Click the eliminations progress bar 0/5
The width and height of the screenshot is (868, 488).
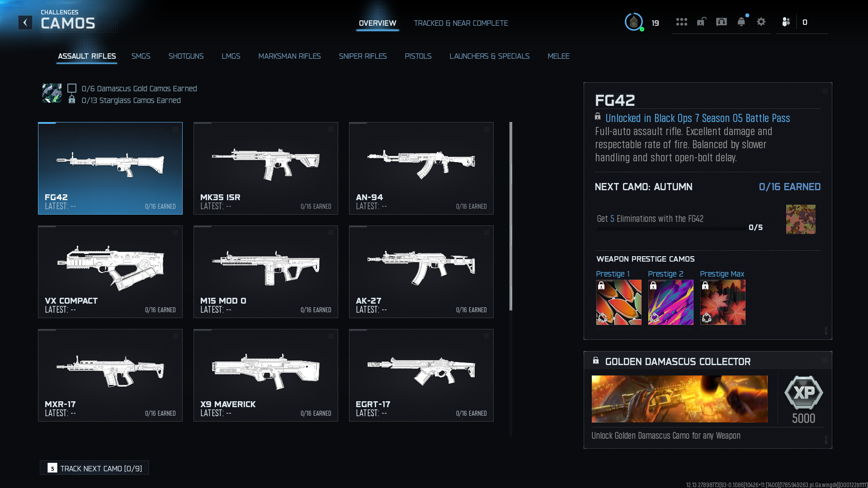pos(671,229)
